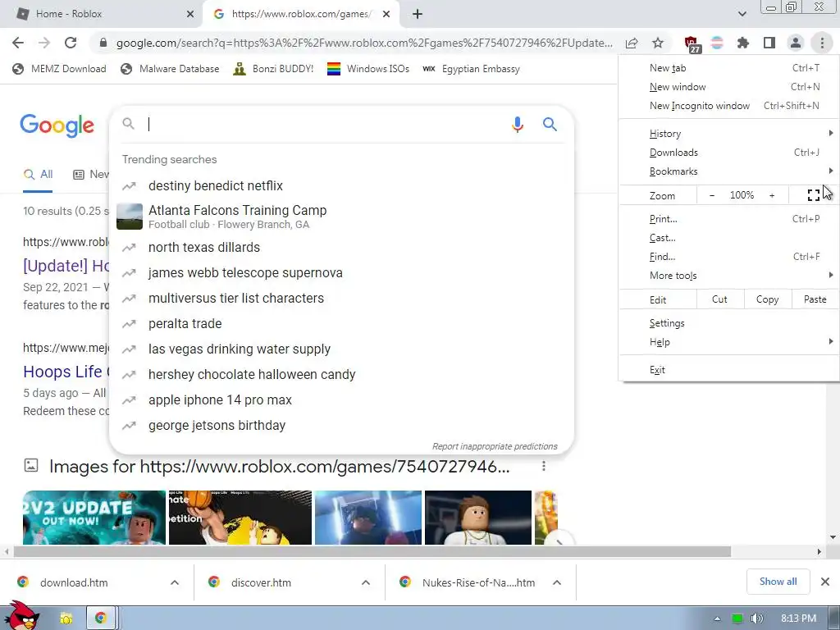Select New tab menu entry

(728, 68)
